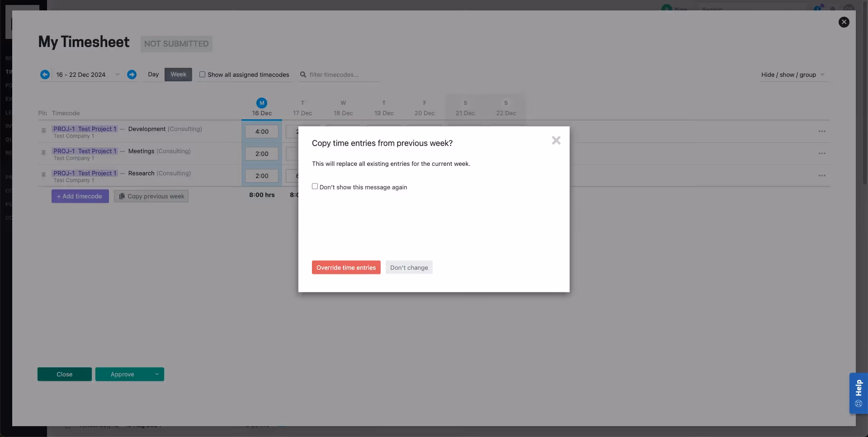The height and width of the screenshot is (437, 868).
Task: Select Monday 16 Dec day marker
Action: coord(262,103)
